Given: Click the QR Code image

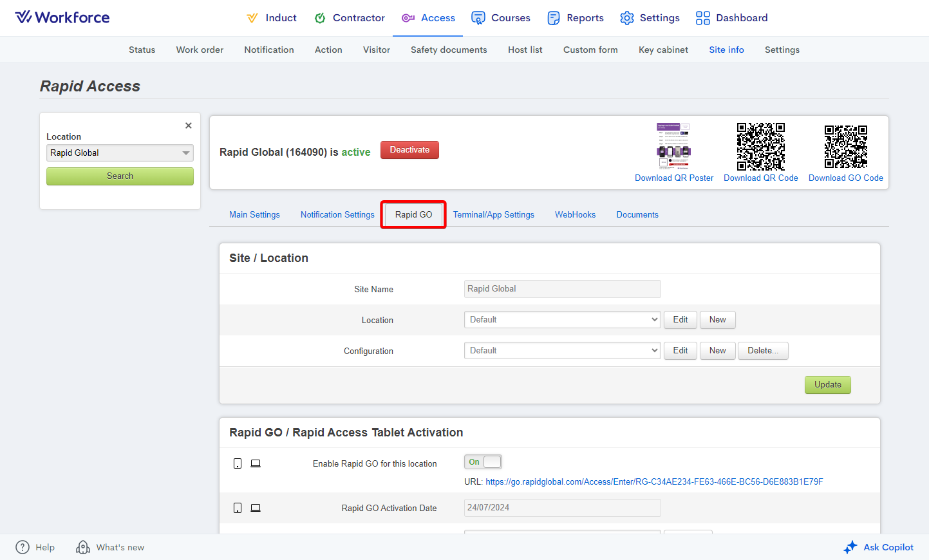Looking at the screenshot, I should pos(761,146).
